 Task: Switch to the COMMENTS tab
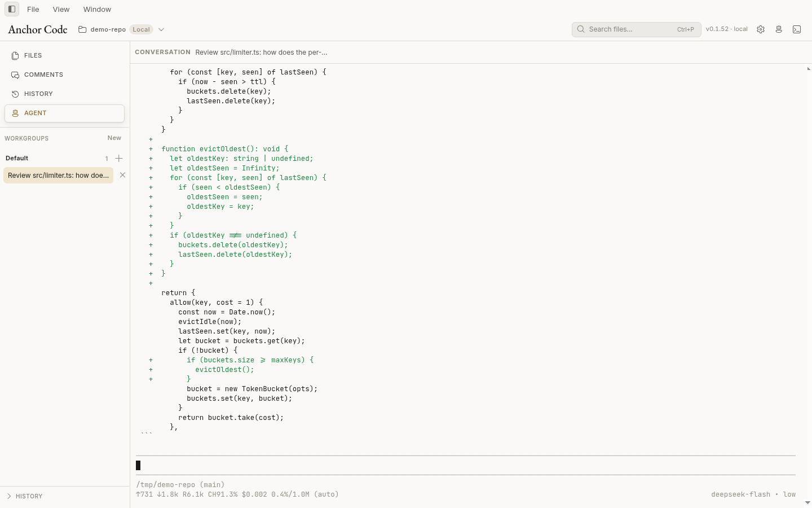click(64, 75)
